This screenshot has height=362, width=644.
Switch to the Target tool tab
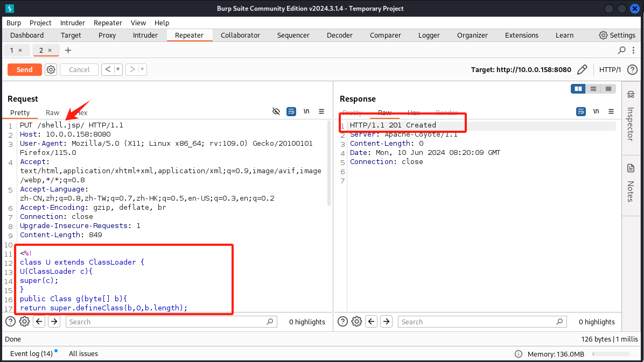[71, 36]
